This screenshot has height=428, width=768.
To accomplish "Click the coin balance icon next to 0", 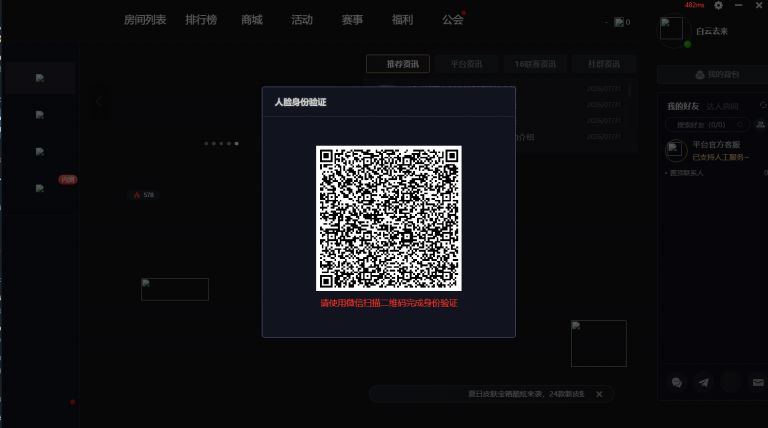I will pos(619,22).
